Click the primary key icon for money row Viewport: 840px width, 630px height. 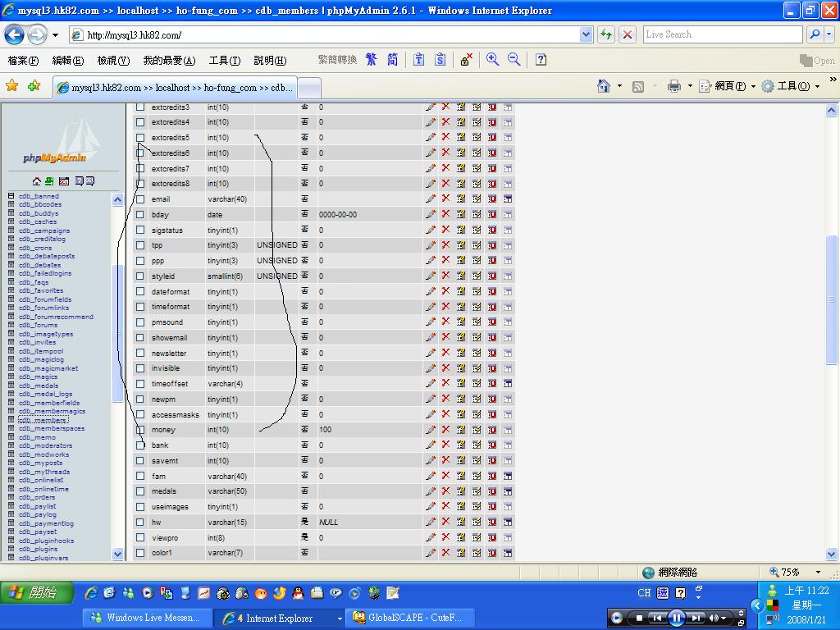[x=461, y=430]
